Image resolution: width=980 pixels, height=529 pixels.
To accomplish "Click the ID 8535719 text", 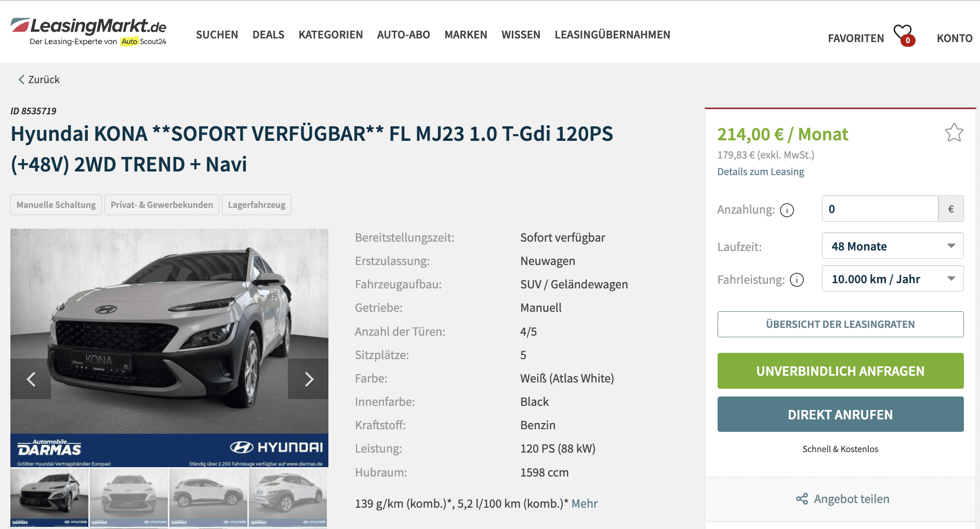I will 33,111.
